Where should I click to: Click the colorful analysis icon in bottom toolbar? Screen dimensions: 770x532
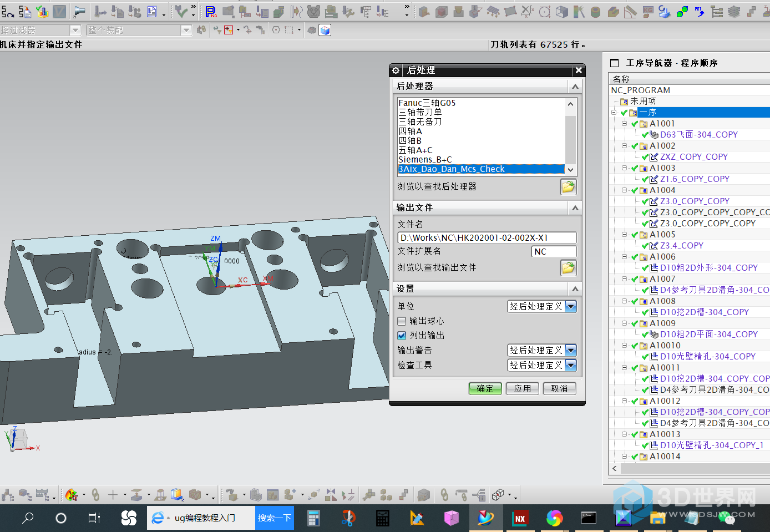[72, 494]
